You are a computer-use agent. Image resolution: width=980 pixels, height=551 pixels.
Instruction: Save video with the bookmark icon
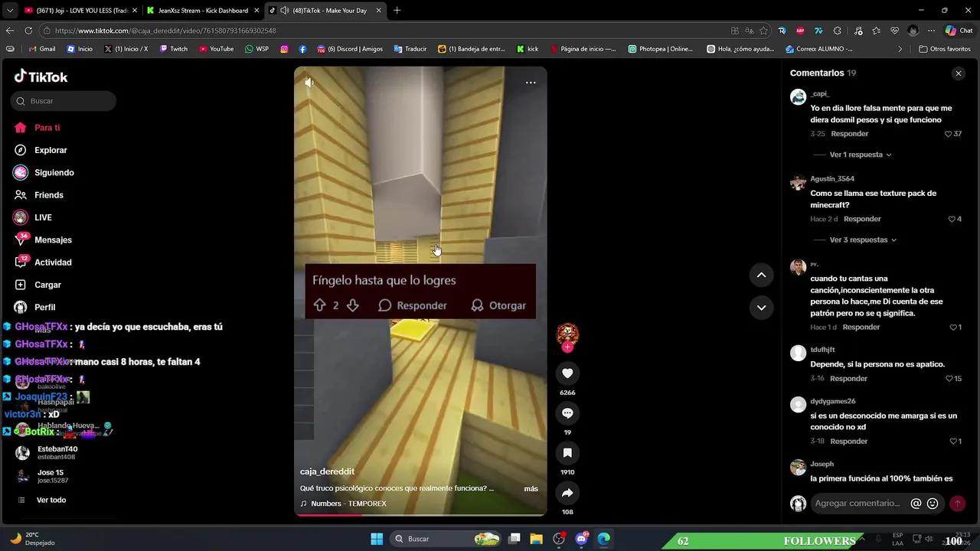567,453
